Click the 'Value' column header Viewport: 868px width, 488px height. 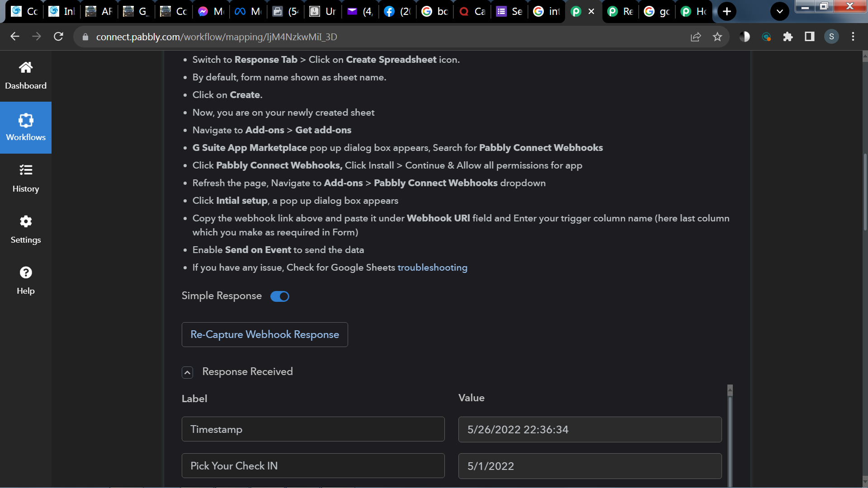472,398
